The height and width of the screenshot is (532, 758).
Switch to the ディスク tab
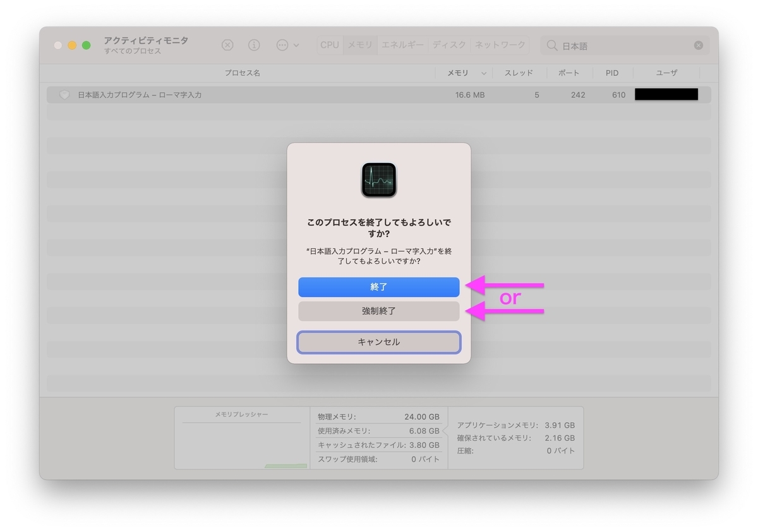[449, 45]
